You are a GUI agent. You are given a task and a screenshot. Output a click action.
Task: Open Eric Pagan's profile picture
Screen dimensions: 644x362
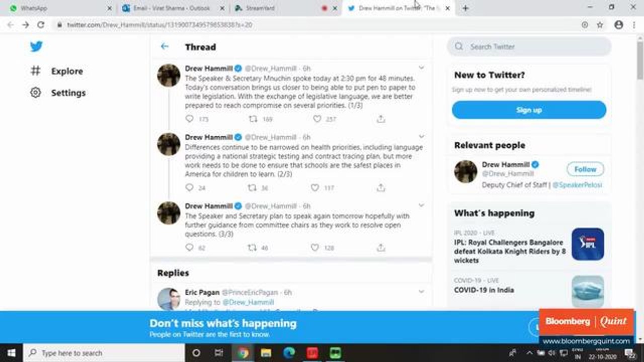[169, 299]
